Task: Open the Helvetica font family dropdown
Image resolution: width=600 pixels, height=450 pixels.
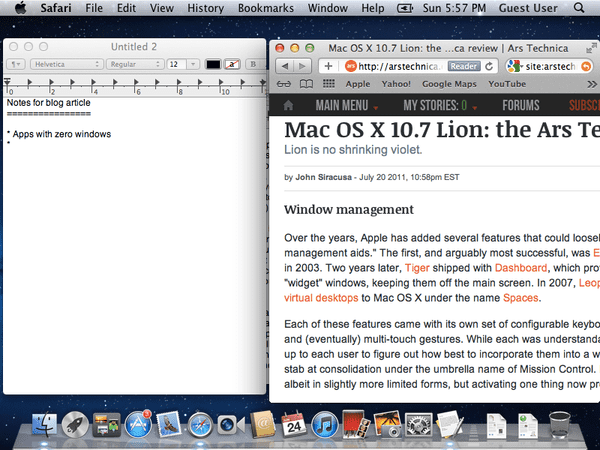Action: coord(67,64)
